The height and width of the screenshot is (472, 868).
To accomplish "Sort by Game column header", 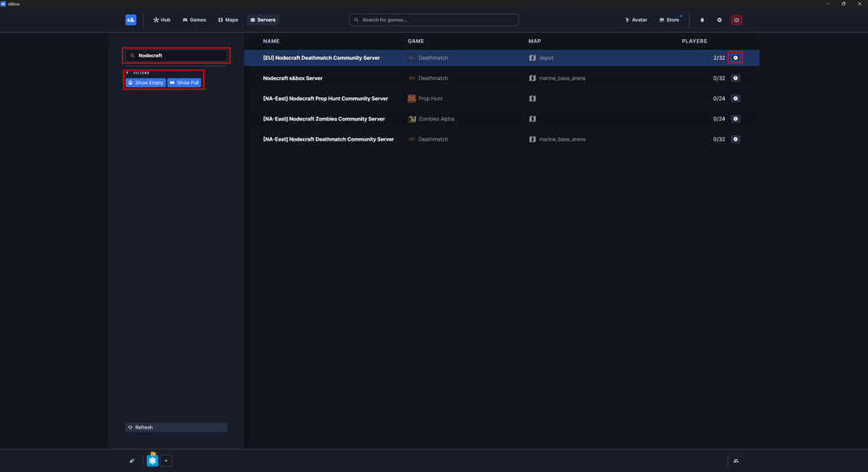I will [x=416, y=41].
